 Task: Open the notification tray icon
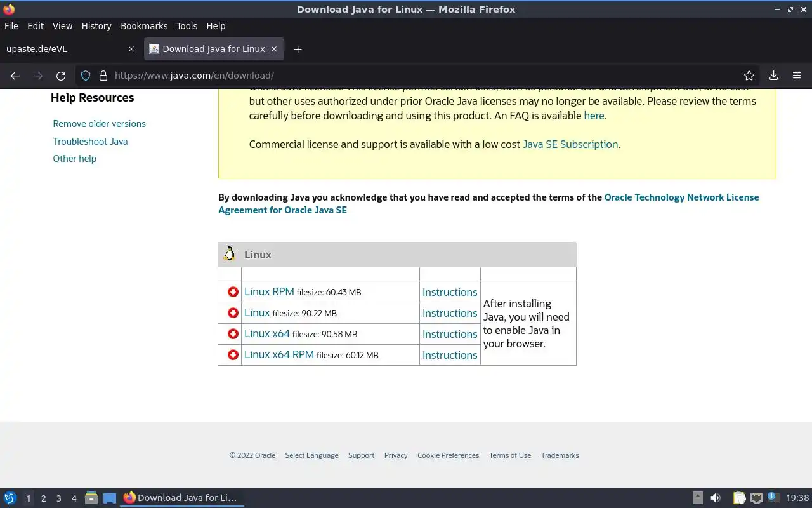(773, 497)
